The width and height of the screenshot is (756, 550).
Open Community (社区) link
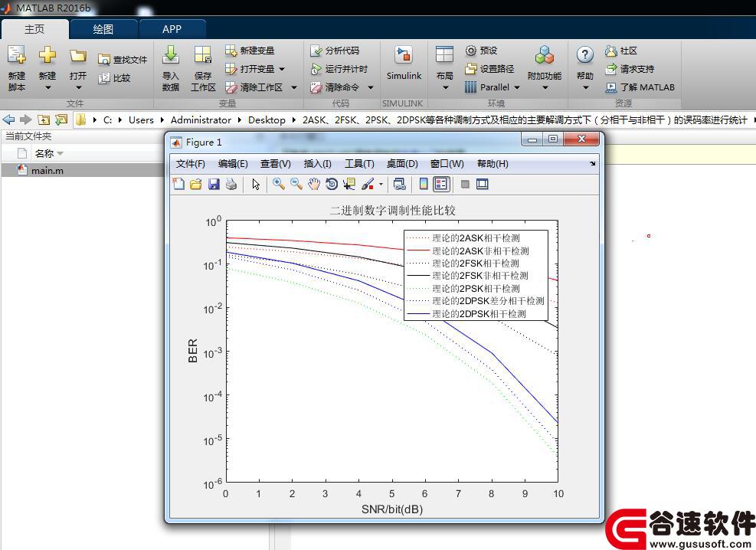(x=621, y=51)
